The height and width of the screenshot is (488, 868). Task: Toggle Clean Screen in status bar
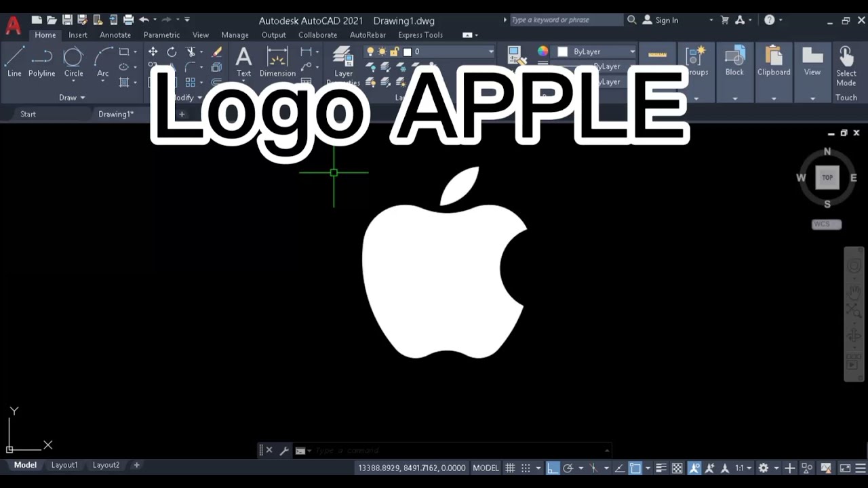pos(845,468)
